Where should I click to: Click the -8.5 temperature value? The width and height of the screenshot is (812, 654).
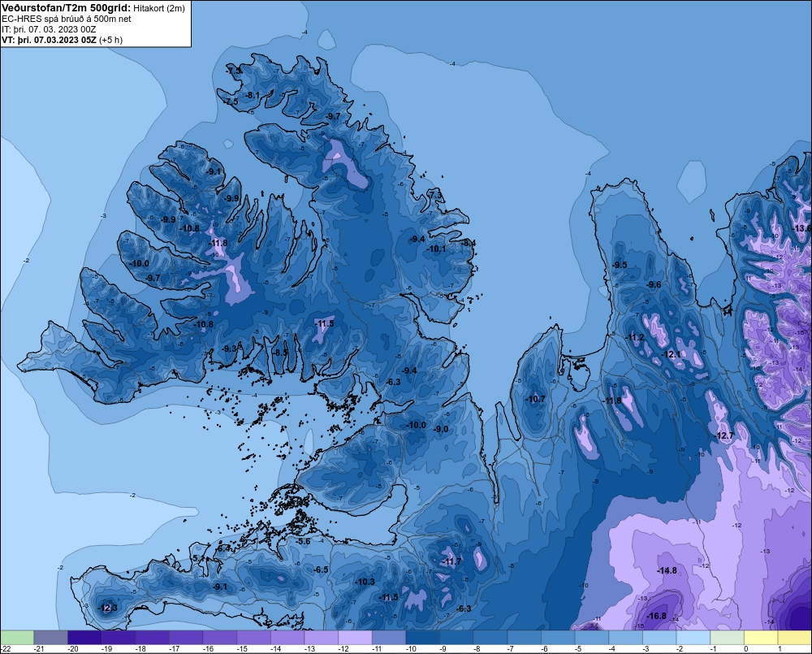click(279, 353)
